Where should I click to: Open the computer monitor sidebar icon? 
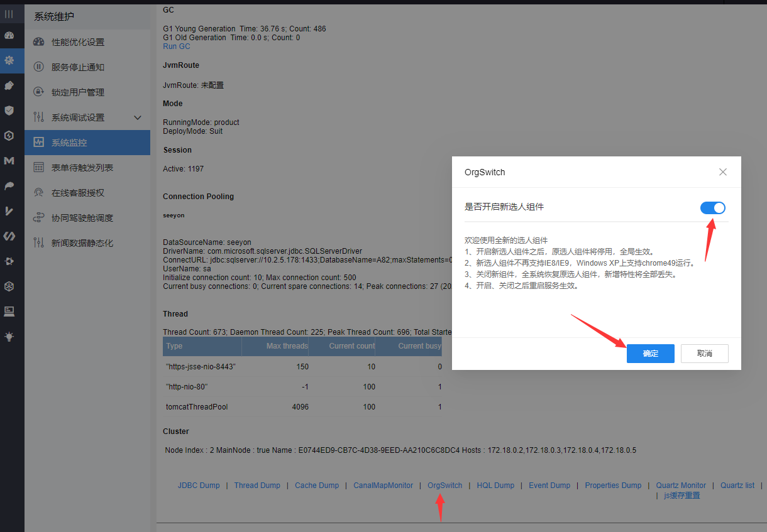(x=9, y=312)
